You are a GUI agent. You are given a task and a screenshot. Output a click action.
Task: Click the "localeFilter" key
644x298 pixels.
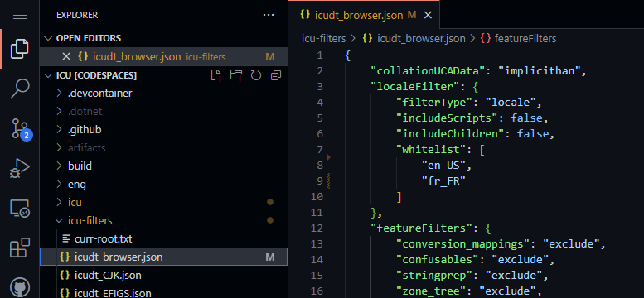pos(414,87)
